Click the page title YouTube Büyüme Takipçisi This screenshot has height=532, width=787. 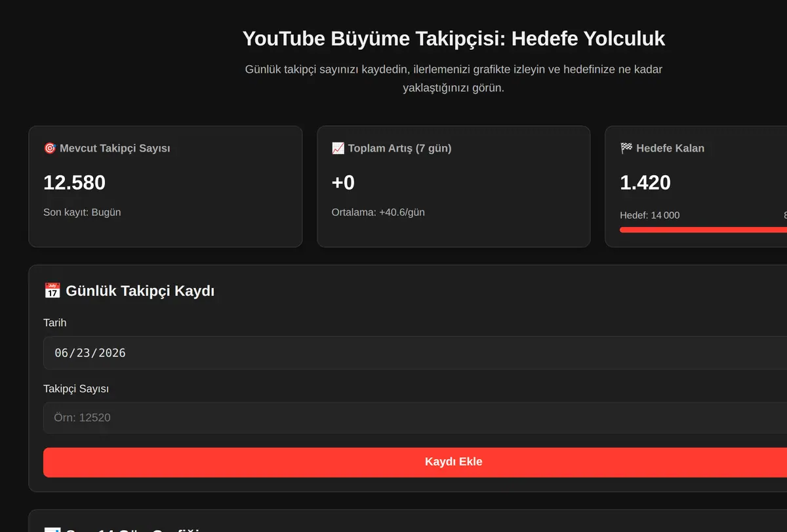pyautogui.click(x=454, y=39)
